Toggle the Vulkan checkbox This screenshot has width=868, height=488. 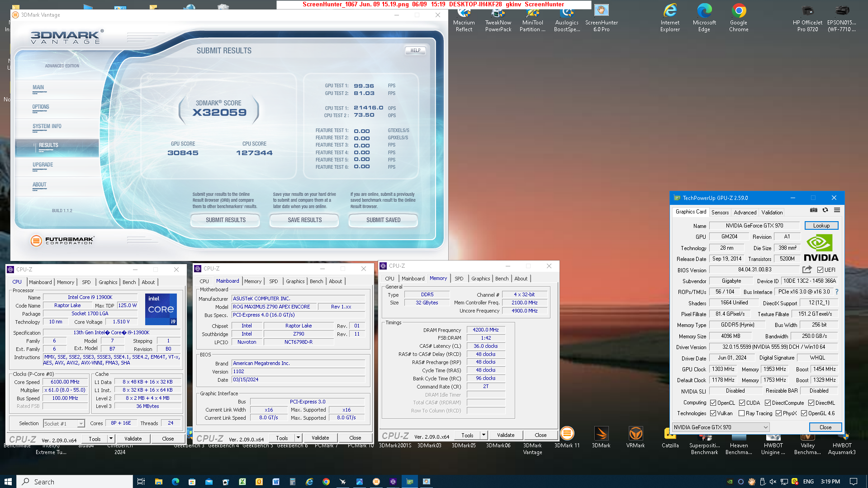[713, 413]
